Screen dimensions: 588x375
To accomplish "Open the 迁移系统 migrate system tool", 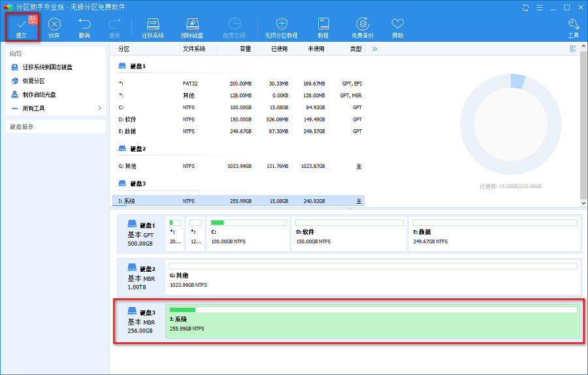I will tap(153, 28).
